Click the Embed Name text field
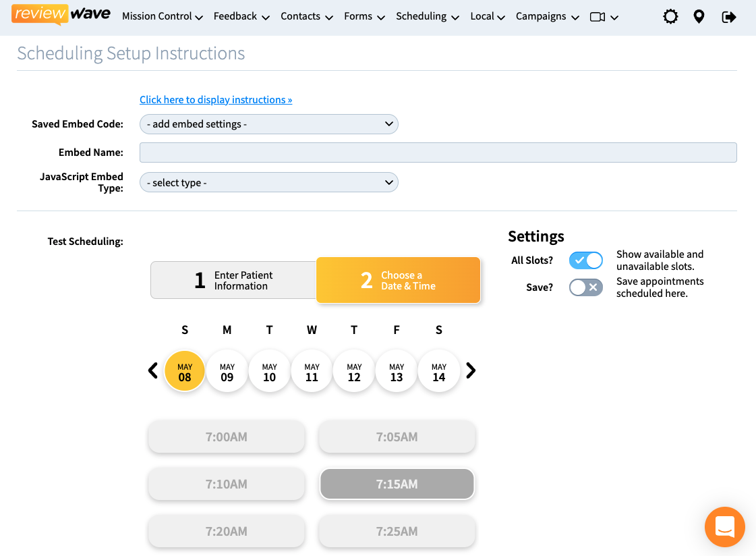The width and height of the screenshot is (756, 556). pos(438,152)
